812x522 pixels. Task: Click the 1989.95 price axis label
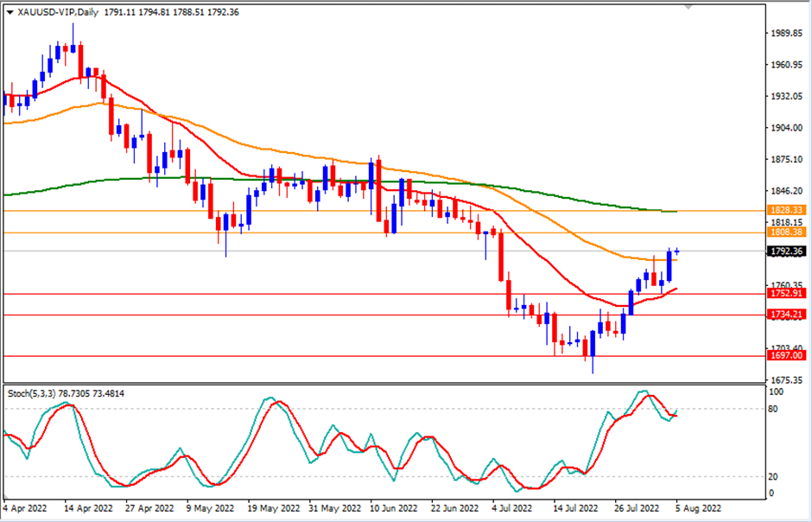coord(785,34)
